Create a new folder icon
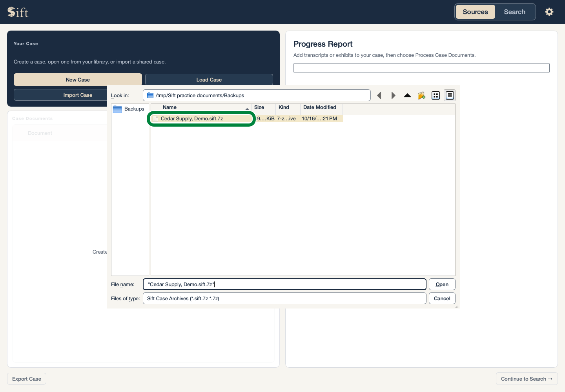 pos(421,95)
